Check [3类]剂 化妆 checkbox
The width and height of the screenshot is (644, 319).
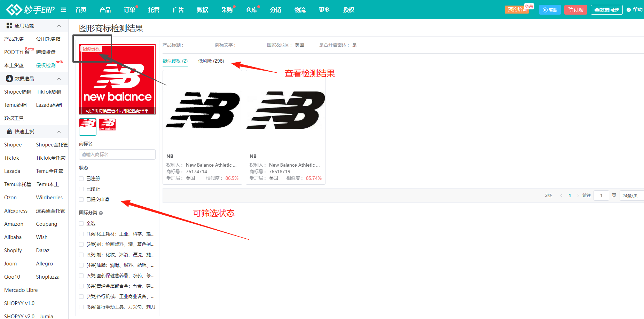(x=81, y=255)
